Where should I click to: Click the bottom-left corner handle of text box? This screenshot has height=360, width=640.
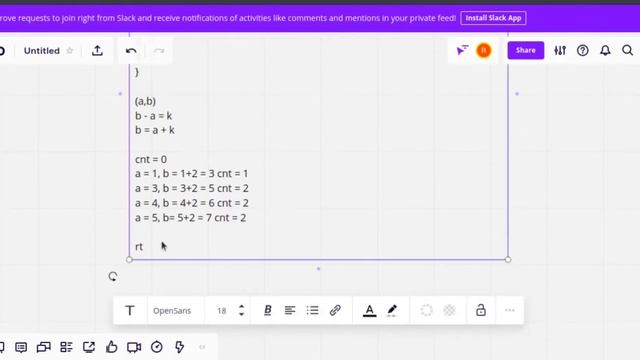(129, 260)
